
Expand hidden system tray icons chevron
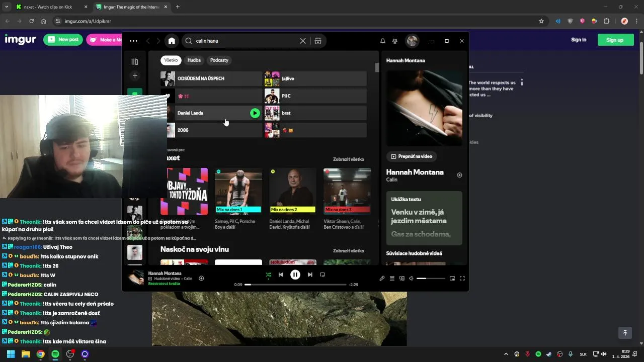point(506,354)
